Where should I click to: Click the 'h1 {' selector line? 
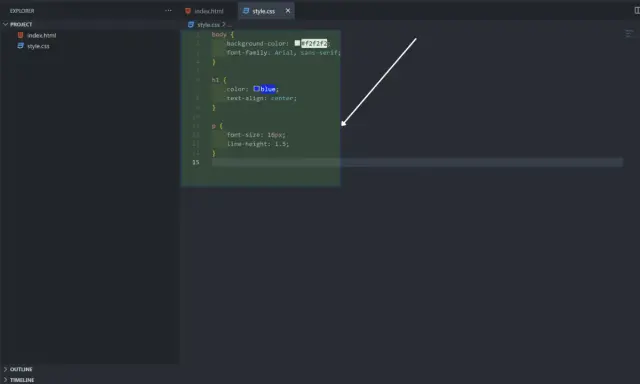tap(219, 80)
